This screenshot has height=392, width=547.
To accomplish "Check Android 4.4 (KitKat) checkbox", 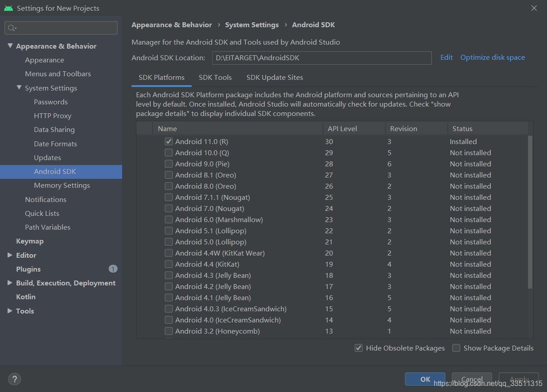I will pos(169,264).
